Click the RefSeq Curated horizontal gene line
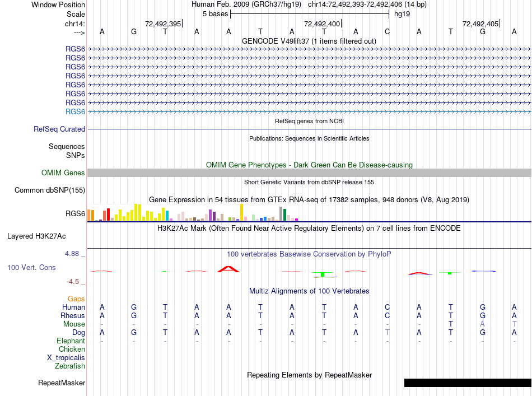The image size is (532, 396). click(x=309, y=129)
